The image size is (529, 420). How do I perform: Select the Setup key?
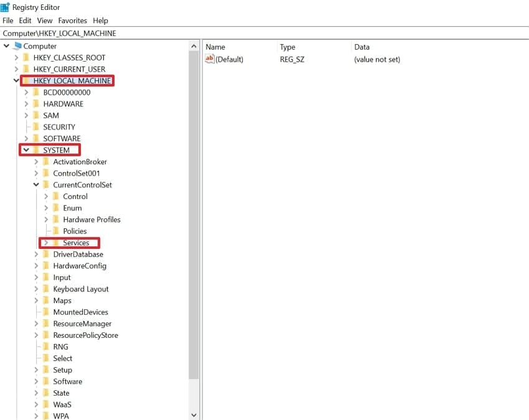tap(62, 370)
